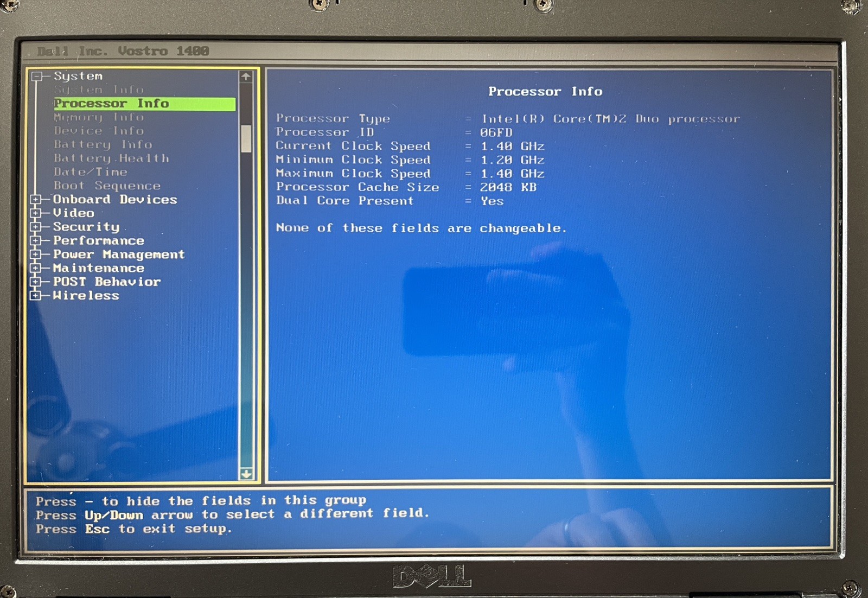Click the Dual Core Present value Yes
The image size is (868, 598).
pos(492,201)
